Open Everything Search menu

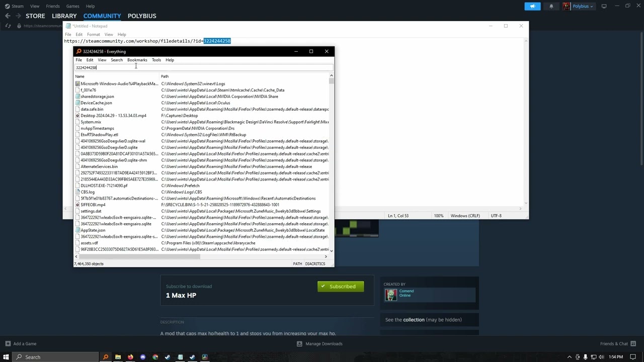(117, 60)
